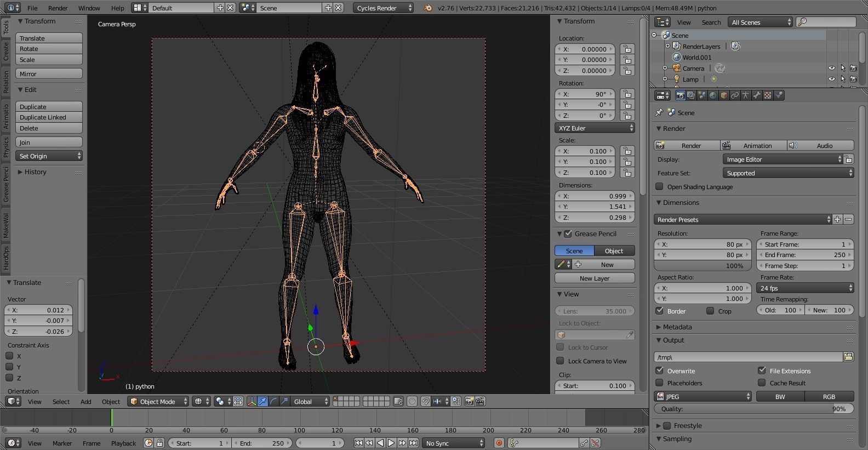Viewport: 868px width, 450px height.
Task: Click the red record auto-keyframe button
Action: click(x=499, y=443)
